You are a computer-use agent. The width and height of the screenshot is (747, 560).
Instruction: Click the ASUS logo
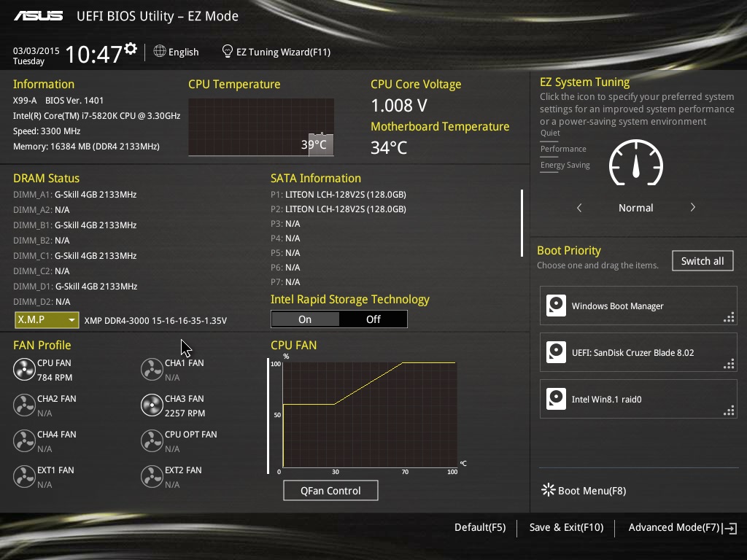click(x=38, y=16)
